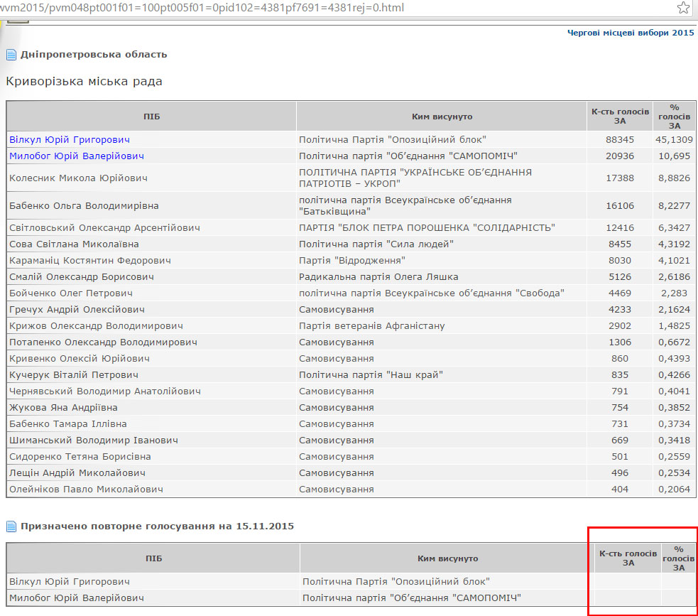
Task: Click document icon beside Дніпропетровська область
Action: point(11,55)
